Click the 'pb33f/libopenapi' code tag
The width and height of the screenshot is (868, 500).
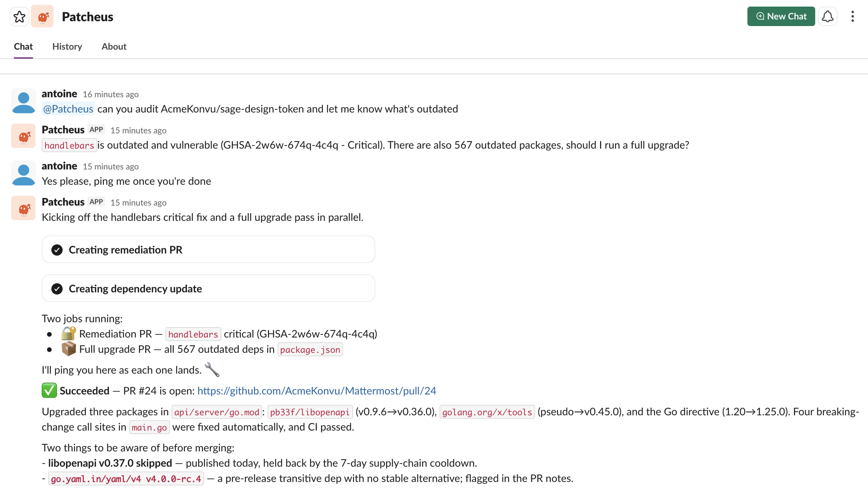pos(310,412)
